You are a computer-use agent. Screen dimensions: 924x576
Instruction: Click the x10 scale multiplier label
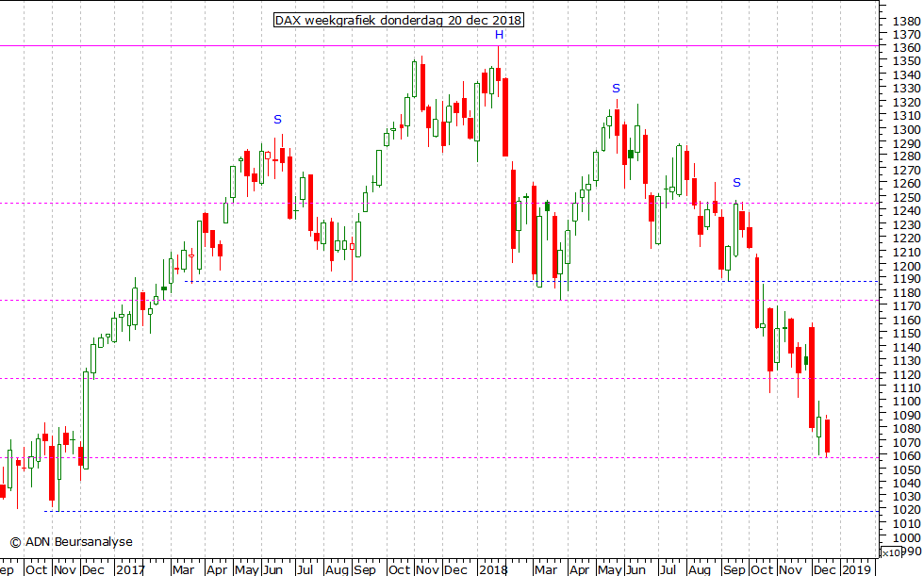892,552
